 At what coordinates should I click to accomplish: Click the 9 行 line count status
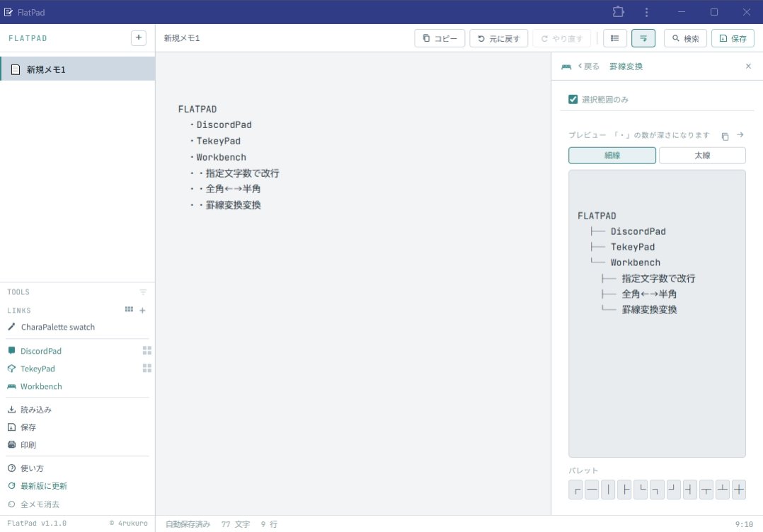pyautogui.click(x=269, y=524)
